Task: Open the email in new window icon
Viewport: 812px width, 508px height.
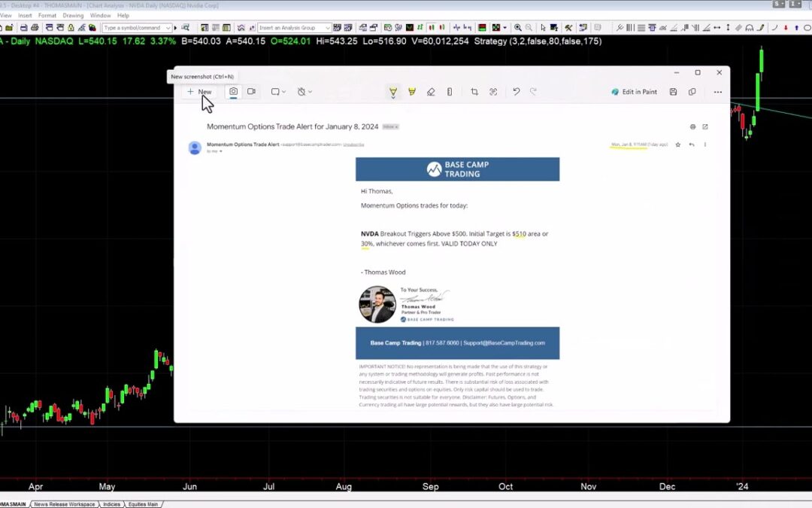Action: click(x=704, y=126)
